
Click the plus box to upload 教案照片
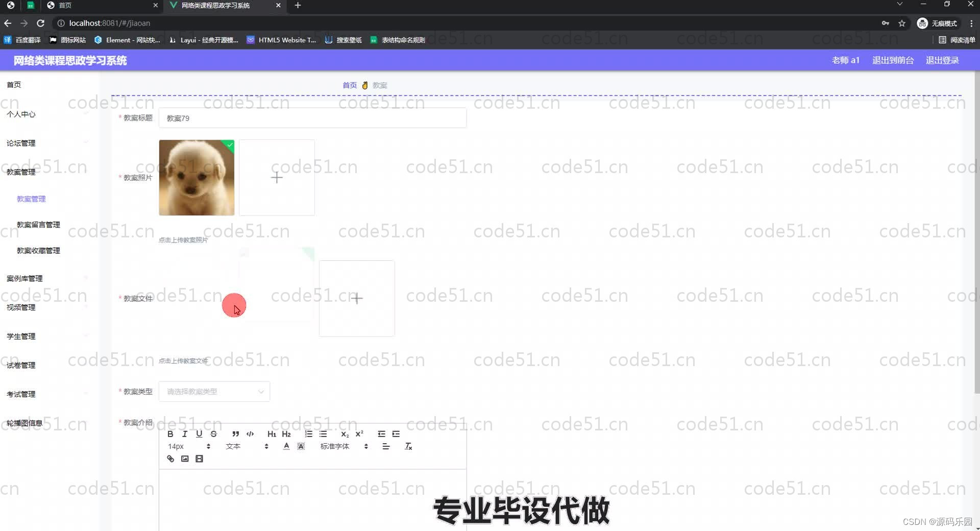(x=277, y=178)
